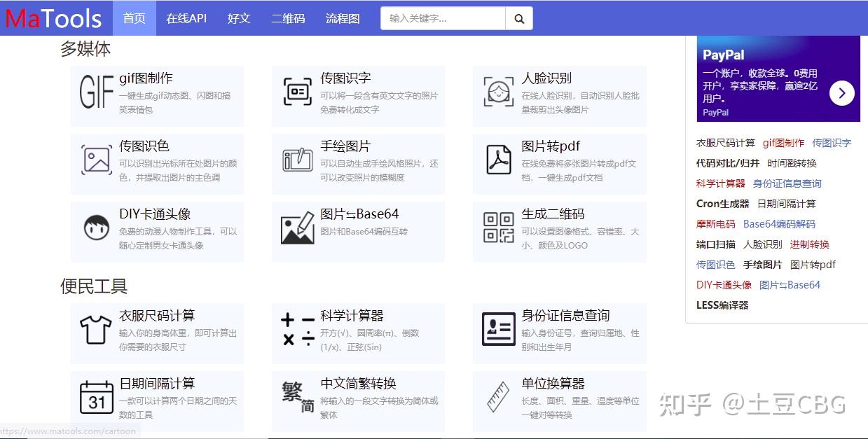Screen dimensions: 868x439
Task: Click the 单位换算器 ruler icon
Action: (499, 397)
